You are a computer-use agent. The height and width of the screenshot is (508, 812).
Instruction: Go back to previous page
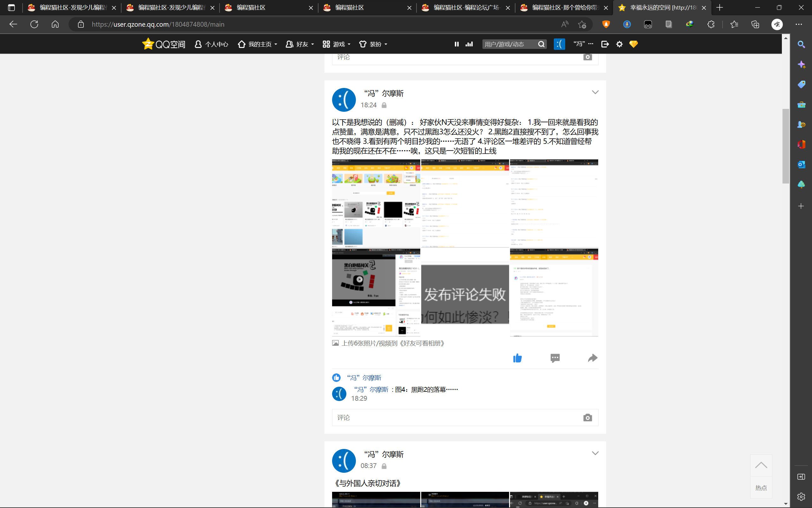[x=13, y=24]
